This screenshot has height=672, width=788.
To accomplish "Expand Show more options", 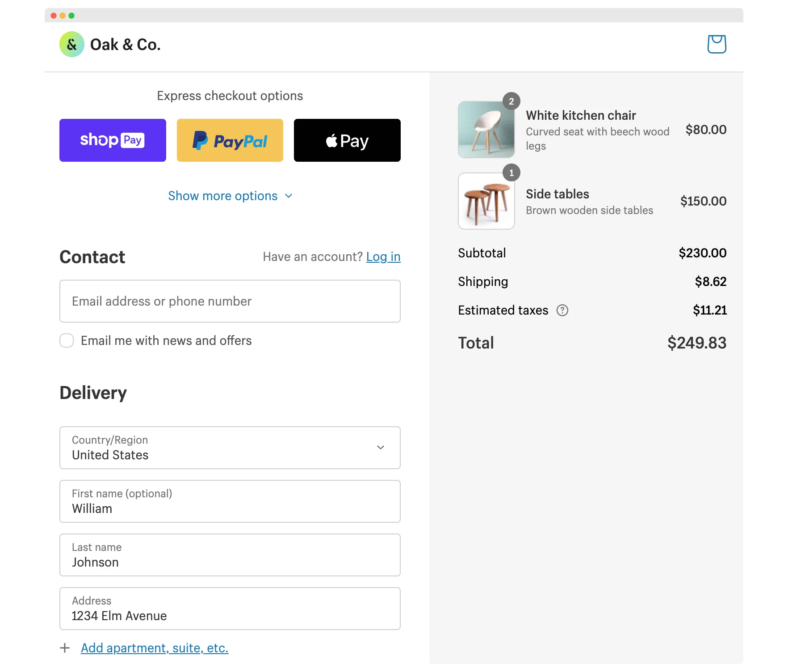I will pos(223,196).
